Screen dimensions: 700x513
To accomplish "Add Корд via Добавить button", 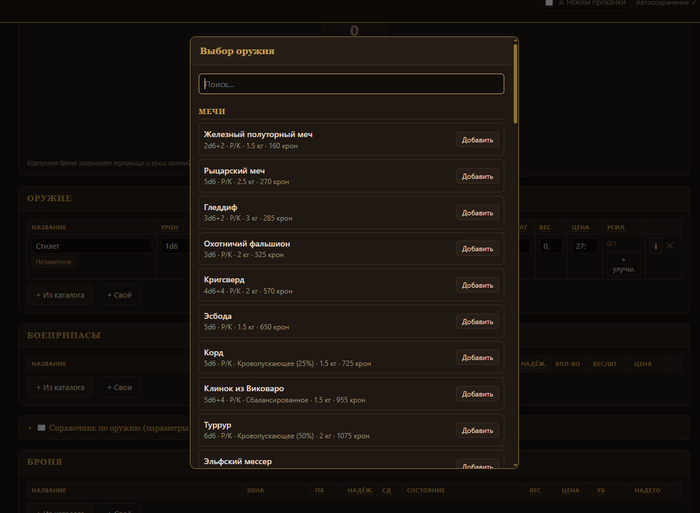I will (x=477, y=358).
